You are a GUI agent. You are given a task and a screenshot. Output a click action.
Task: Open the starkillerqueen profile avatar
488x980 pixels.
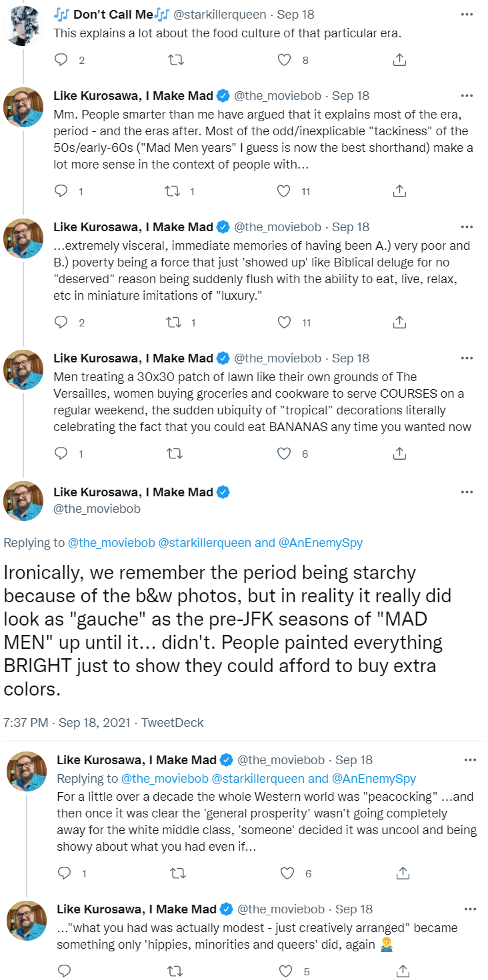point(25,25)
